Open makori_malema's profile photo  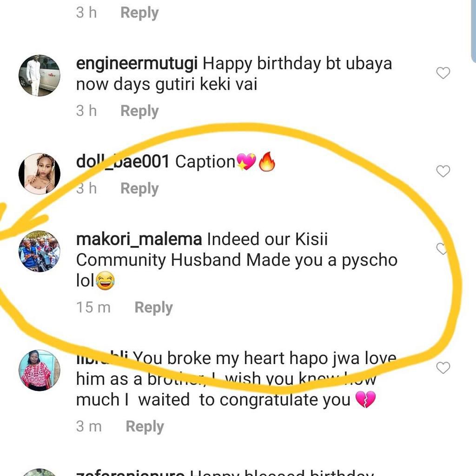tap(40, 251)
